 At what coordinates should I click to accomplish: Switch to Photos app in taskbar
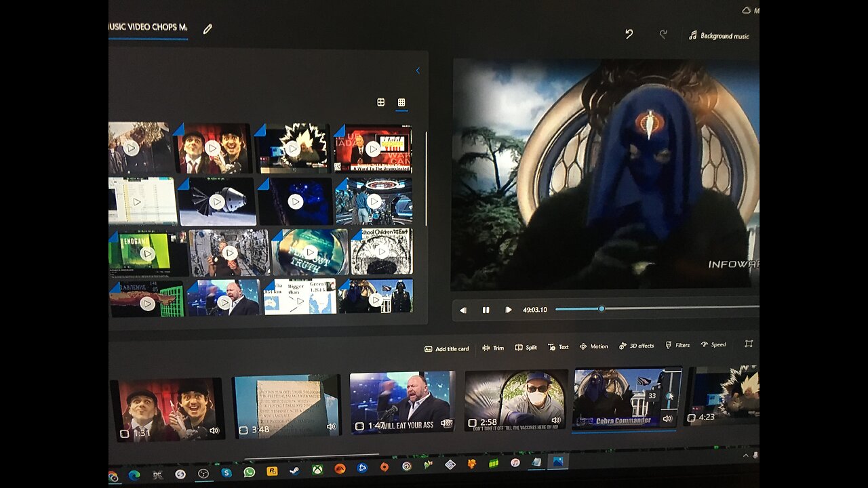click(558, 462)
